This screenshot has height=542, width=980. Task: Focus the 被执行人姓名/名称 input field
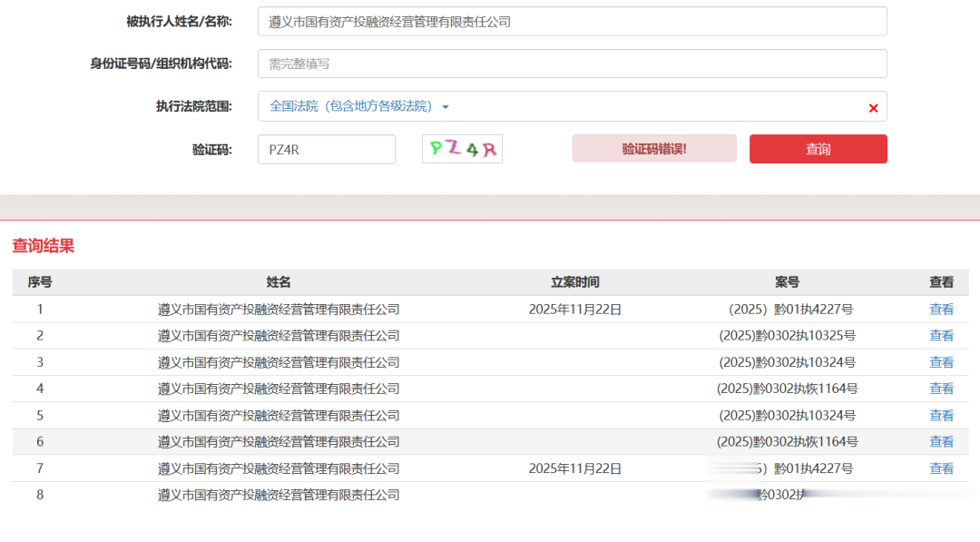[572, 21]
